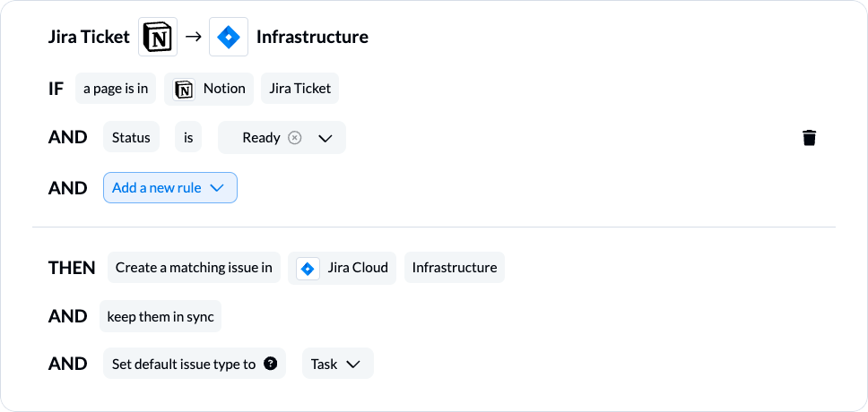868x412 pixels.
Task: Open the Ready status dropdown chevron
Action: 325,138
